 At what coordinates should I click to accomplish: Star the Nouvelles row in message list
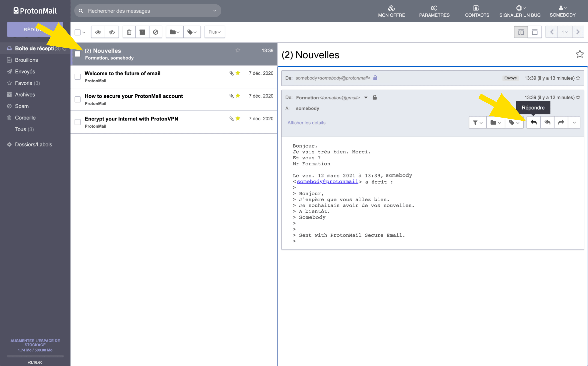tap(238, 50)
